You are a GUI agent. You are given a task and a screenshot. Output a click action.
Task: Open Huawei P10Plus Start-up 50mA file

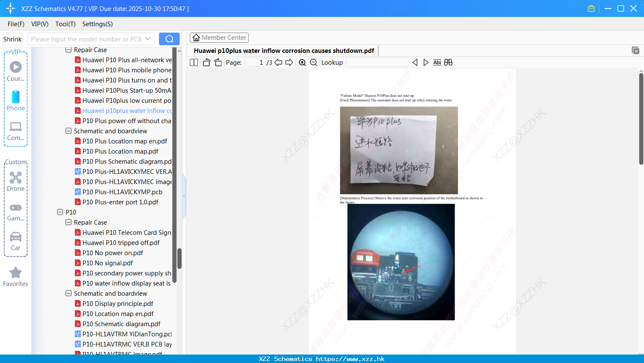(x=123, y=91)
